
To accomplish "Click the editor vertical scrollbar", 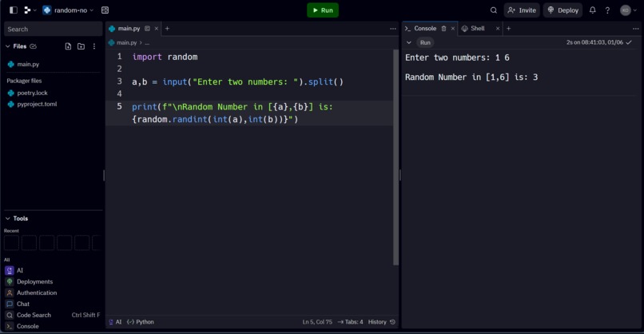I will 396,157.
